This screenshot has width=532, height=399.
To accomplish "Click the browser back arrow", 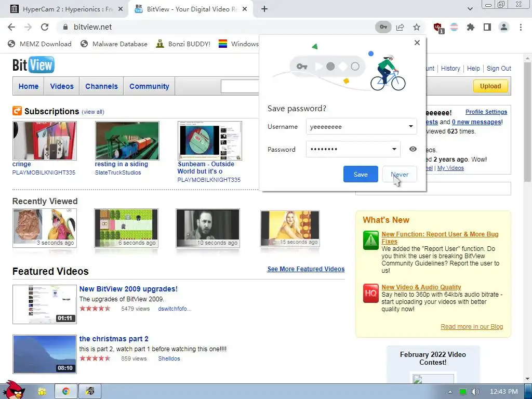I will [11, 27].
